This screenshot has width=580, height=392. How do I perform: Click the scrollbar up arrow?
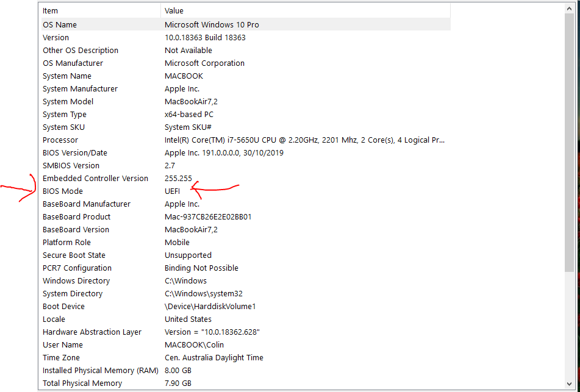pos(569,9)
